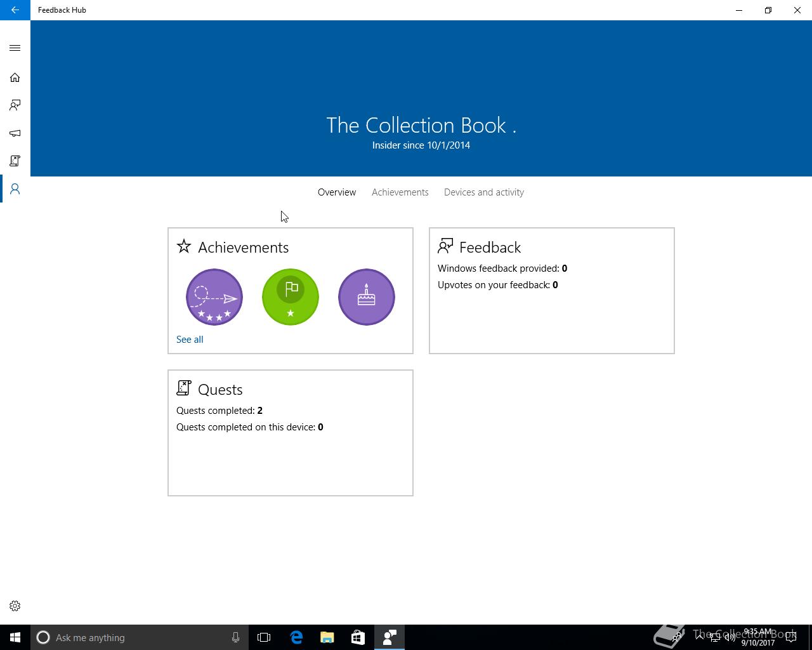This screenshot has height=650, width=812.
Task: Click the Cortana microphone icon
Action: [235, 637]
